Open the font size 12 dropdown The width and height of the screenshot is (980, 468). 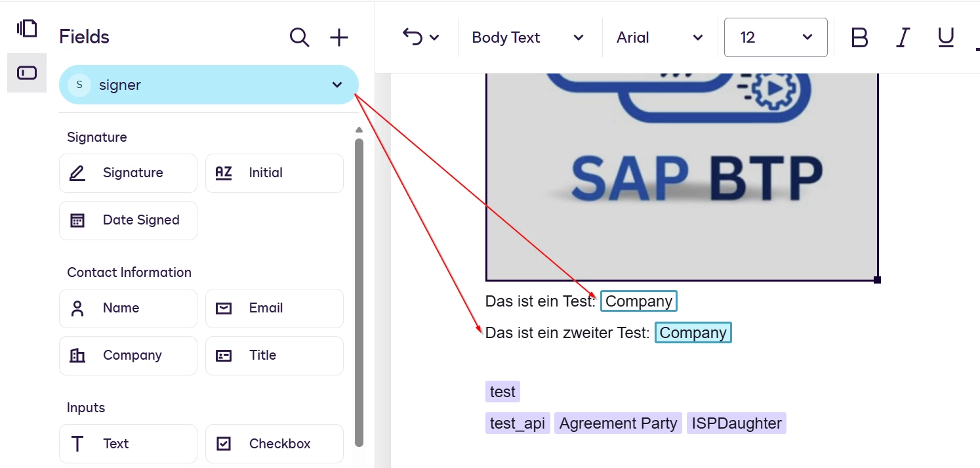[x=776, y=37]
